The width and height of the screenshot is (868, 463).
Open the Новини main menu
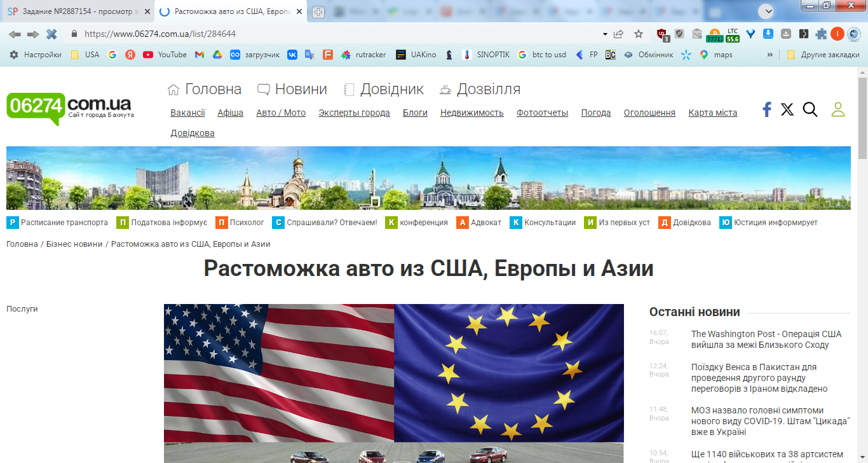point(292,89)
